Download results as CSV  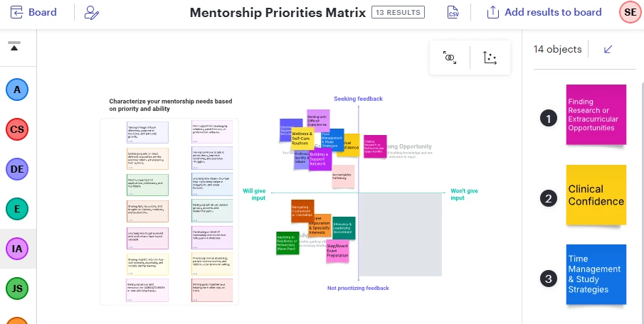click(453, 12)
